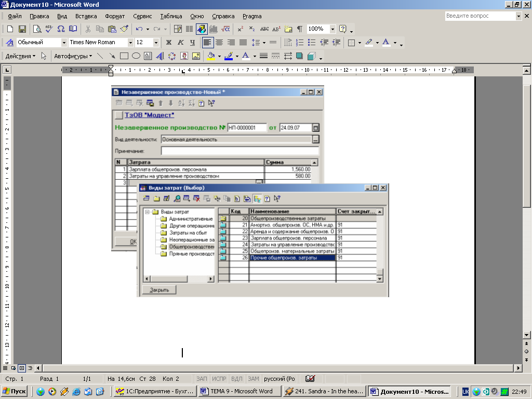Apply superscript x² formatting
This screenshot has height=399, width=532.
coord(240,29)
